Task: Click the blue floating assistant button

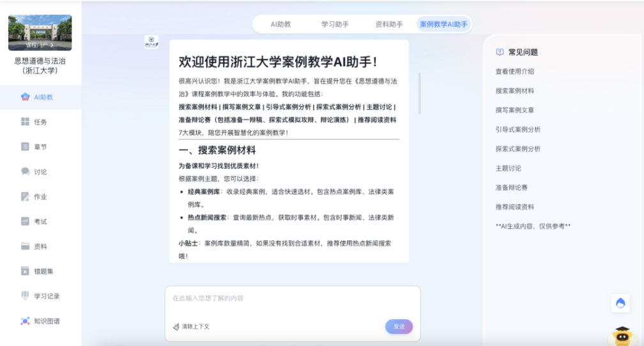Action: click(x=620, y=303)
